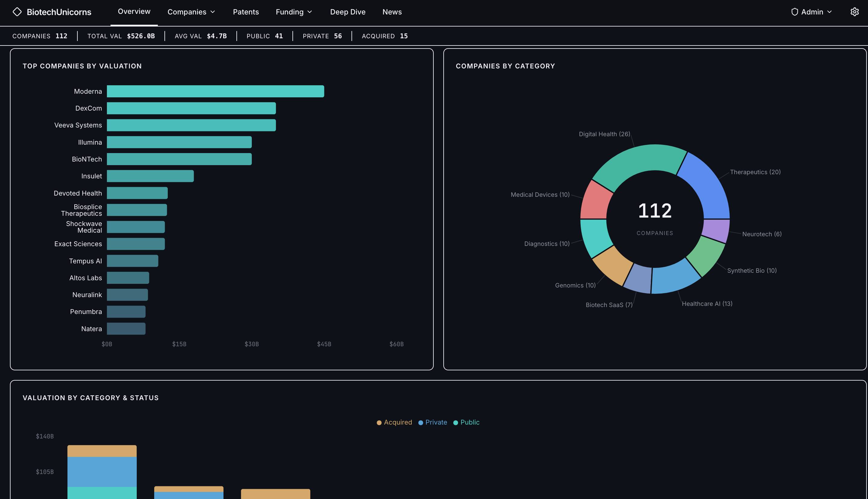Click the AVG VAL $4.7B stat

pyautogui.click(x=200, y=36)
